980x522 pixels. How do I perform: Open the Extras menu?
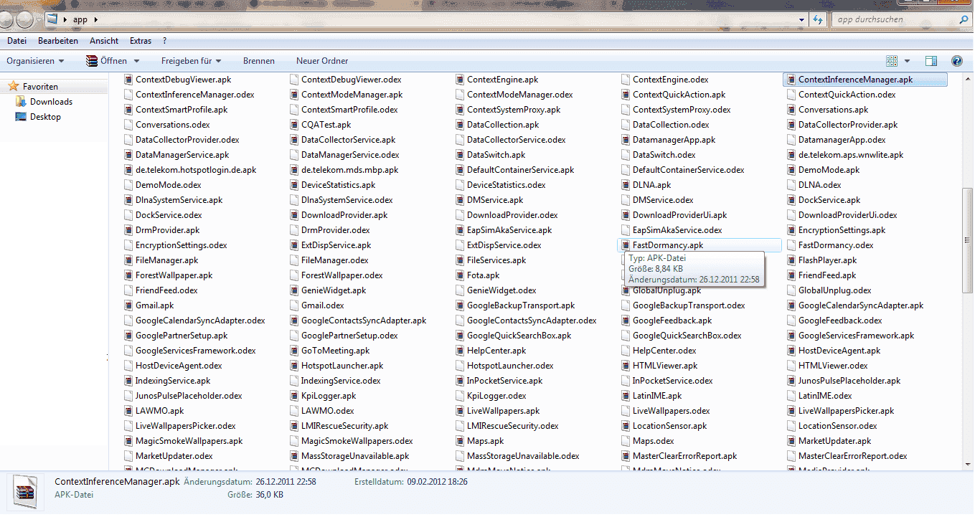[141, 41]
